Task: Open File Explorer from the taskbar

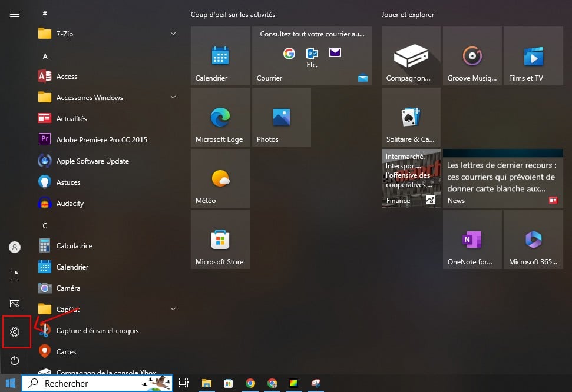Action: click(207, 383)
